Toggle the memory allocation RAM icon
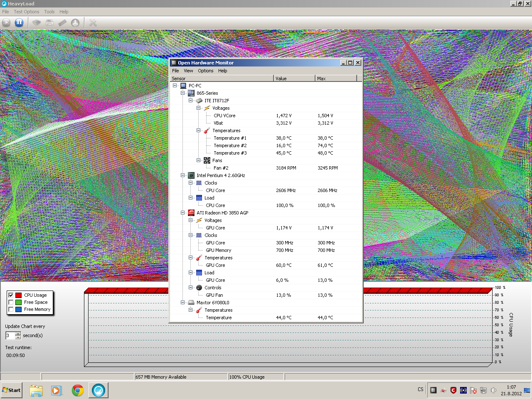532x399 pixels. [x=62, y=23]
